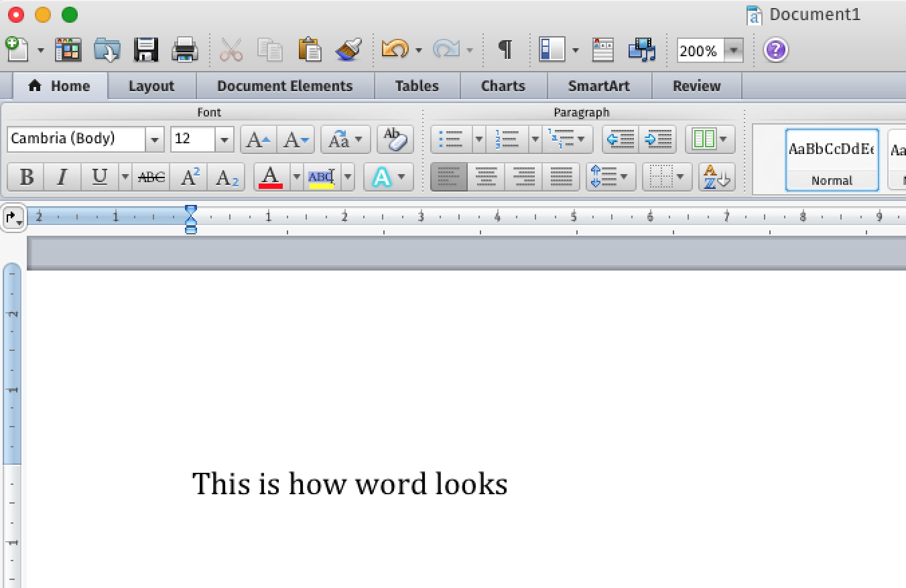This screenshot has height=588, width=906.
Task: Apply the Normal style
Action: 832,159
